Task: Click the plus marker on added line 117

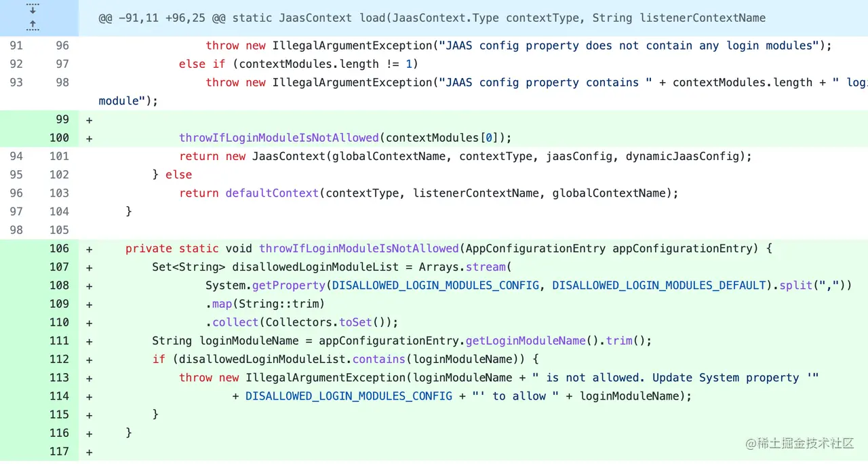Action: point(89,451)
